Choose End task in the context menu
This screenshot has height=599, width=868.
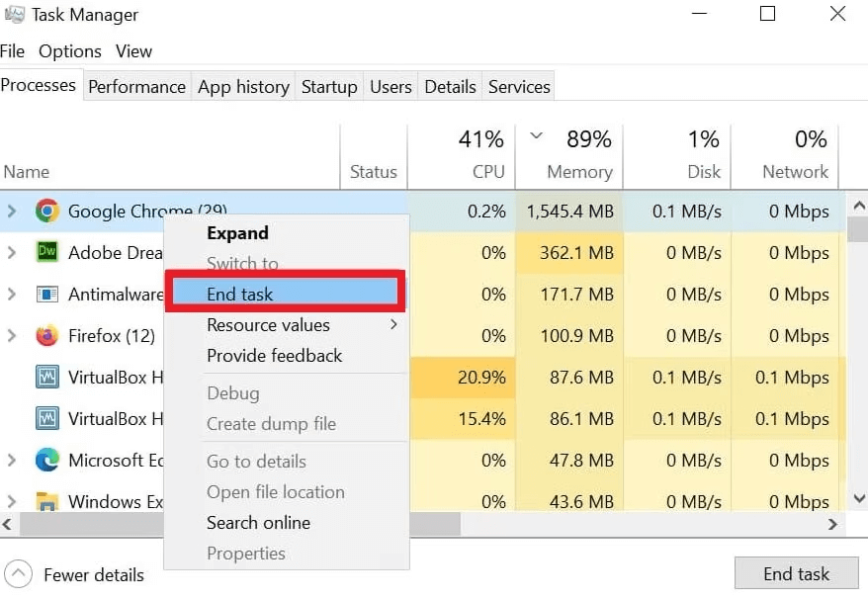[x=240, y=294]
